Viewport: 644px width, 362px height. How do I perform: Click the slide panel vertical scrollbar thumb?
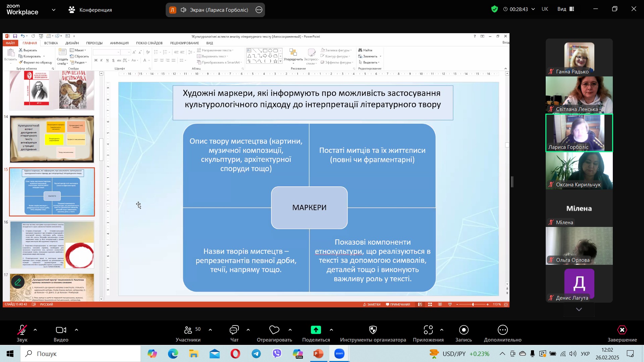pos(101,149)
